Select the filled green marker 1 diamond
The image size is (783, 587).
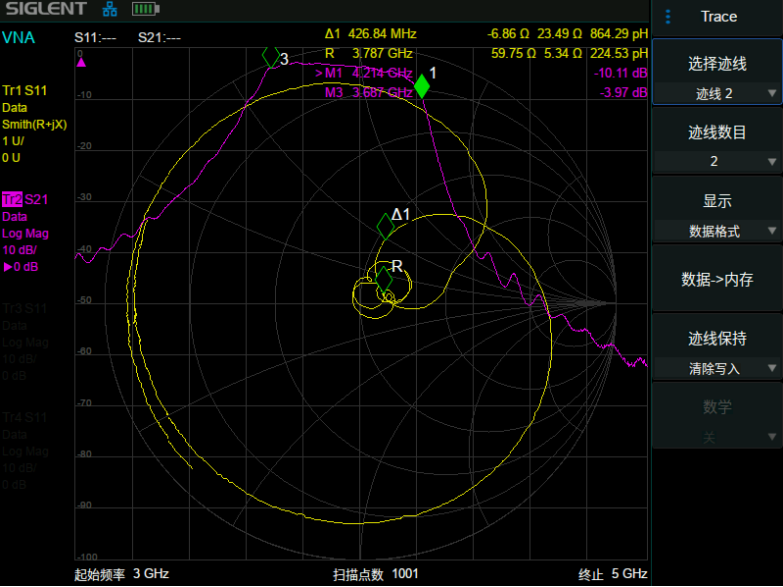(422, 86)
